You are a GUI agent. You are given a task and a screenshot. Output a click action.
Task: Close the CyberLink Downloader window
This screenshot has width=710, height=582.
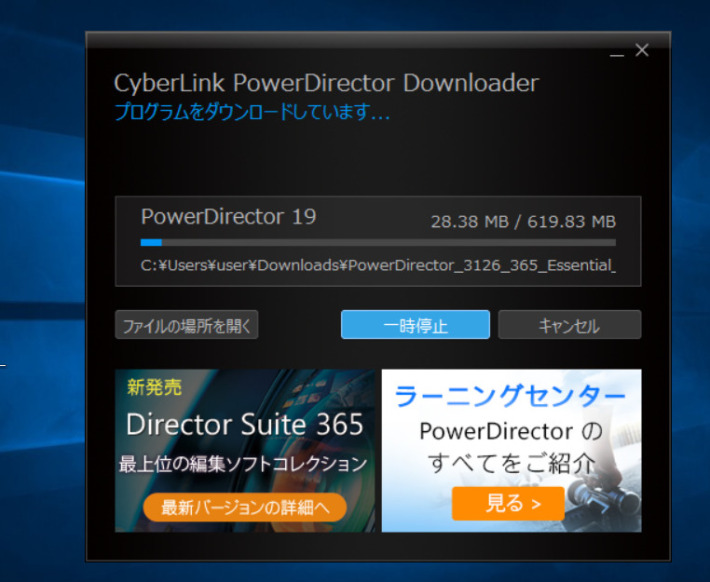pos(643,50)
